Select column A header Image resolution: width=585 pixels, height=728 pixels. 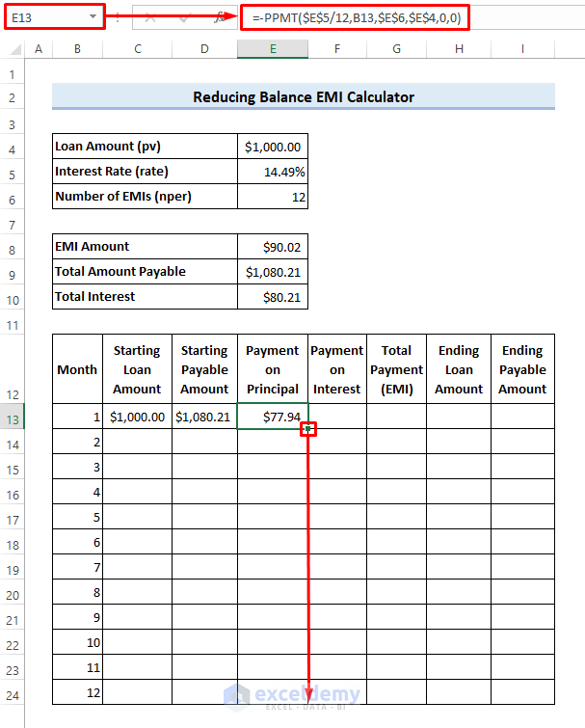[39, 49]
